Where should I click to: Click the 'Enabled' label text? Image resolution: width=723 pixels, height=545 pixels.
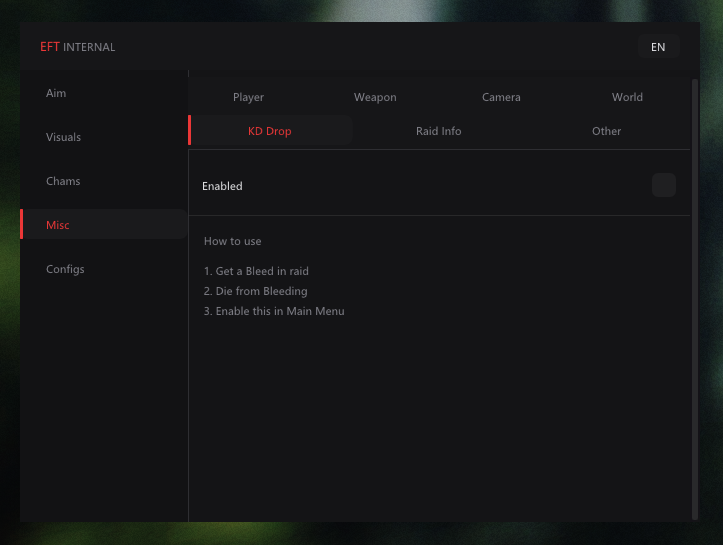(x=222, y=186)
